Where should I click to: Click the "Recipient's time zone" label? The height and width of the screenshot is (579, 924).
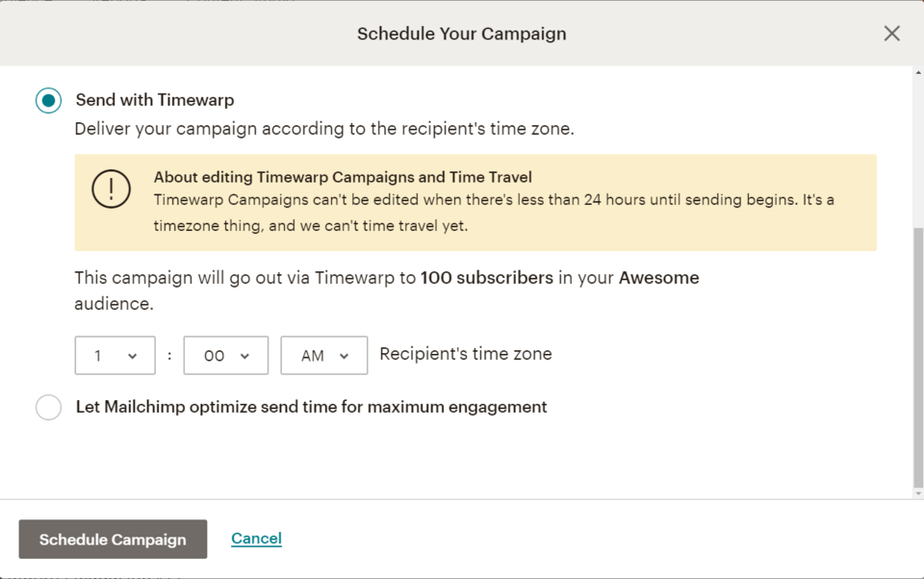click(x=466, y=354)
